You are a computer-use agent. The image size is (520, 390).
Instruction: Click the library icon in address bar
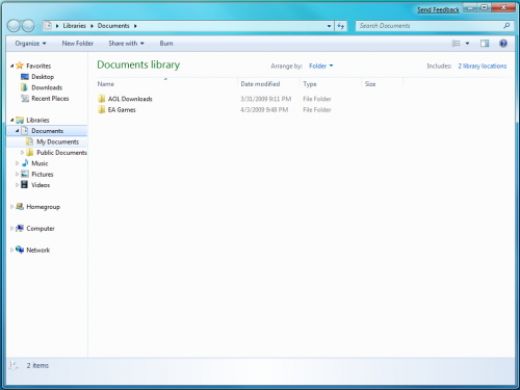tap(48, 26)
